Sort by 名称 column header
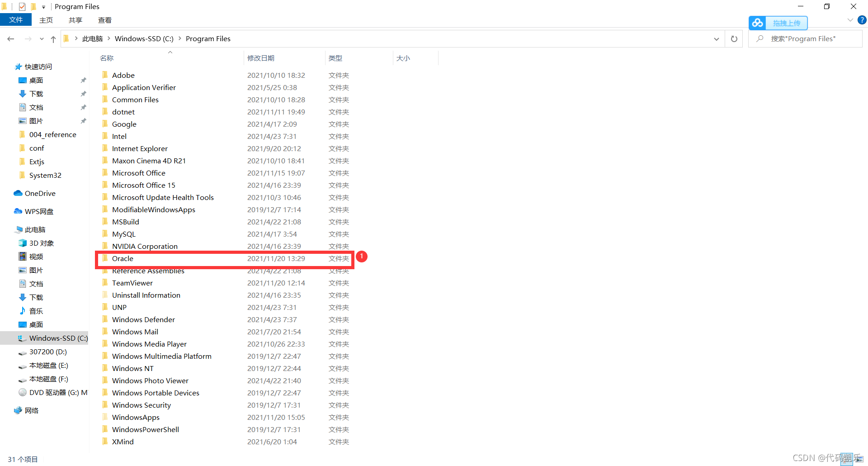 click(107, 58)
